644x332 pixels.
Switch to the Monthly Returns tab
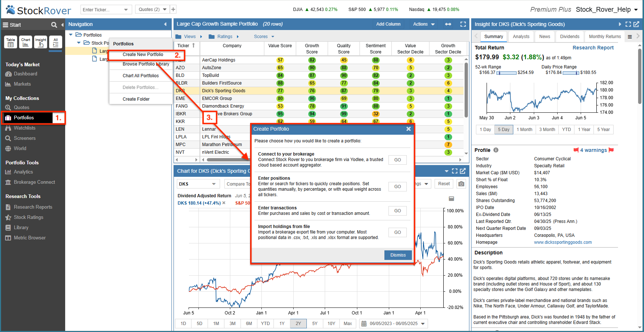(605, 37)
